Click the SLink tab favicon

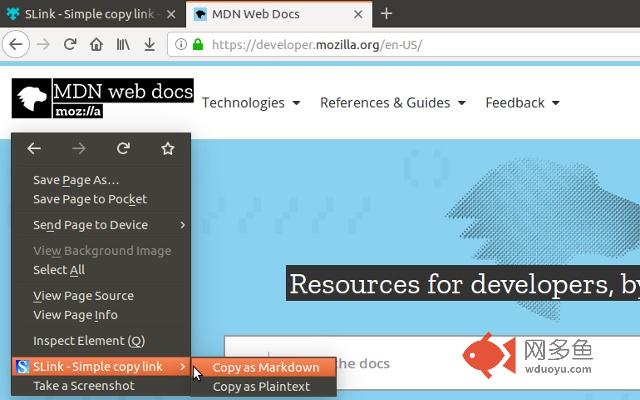(x=13, y=14)
